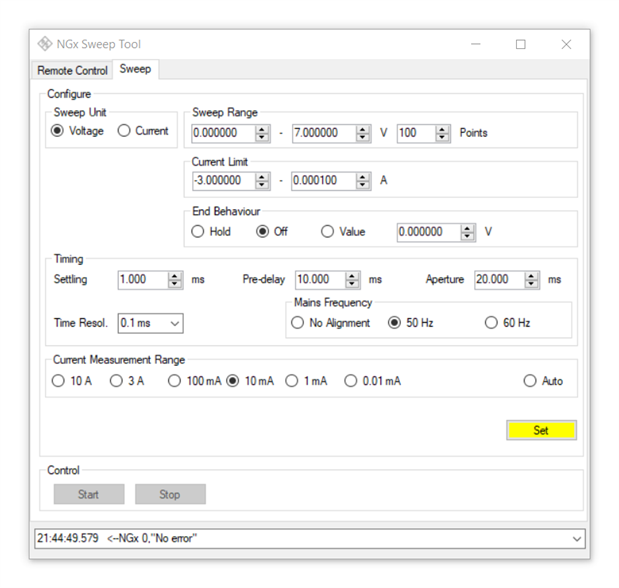
Task: Adjust the End Behaviour value stepper
Action: pyautogui.click(x=467, y=232)
